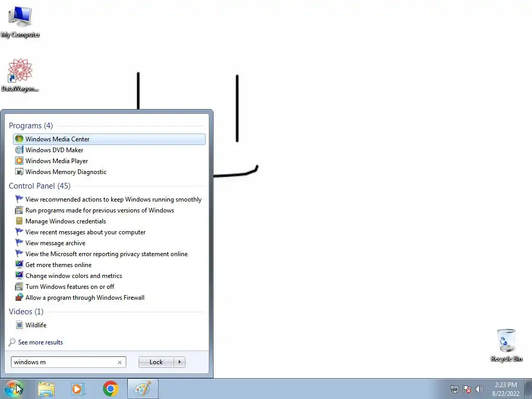Open Action Center flag in tray
Image resolution: width=532 pixels, height=399 pixels.
coord(467,389)
